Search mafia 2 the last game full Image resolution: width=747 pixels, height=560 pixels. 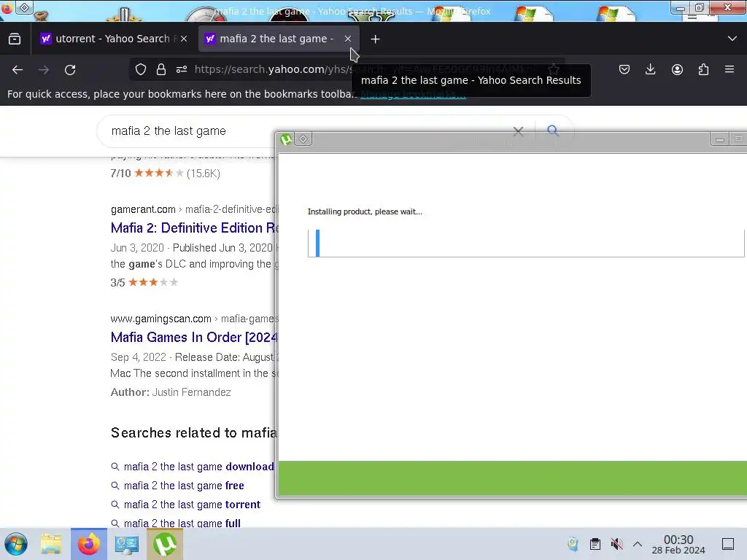(x=182, y=524)
